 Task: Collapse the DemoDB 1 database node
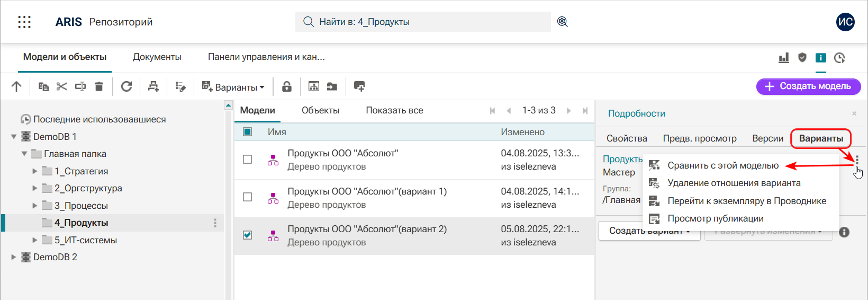[14, 137]
